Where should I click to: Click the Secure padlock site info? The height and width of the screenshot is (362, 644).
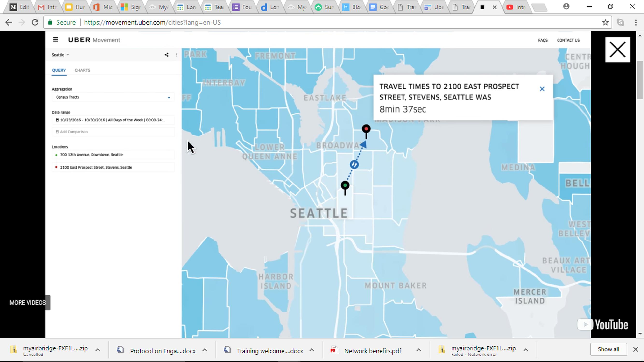pyautogui.click(x=62, y=22)
